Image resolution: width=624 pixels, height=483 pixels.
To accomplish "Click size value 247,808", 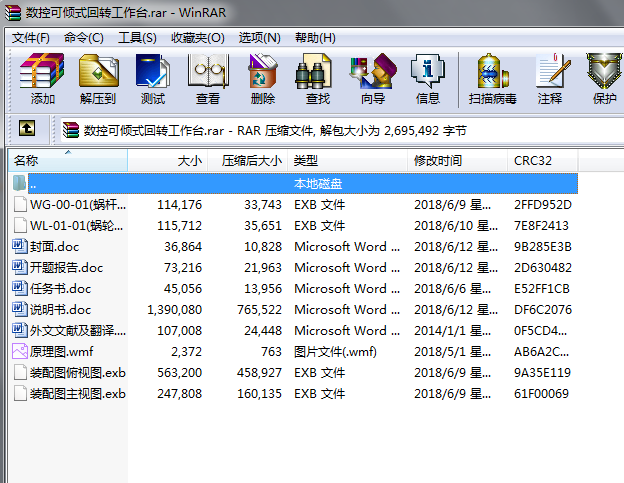I will pos(179,394).
